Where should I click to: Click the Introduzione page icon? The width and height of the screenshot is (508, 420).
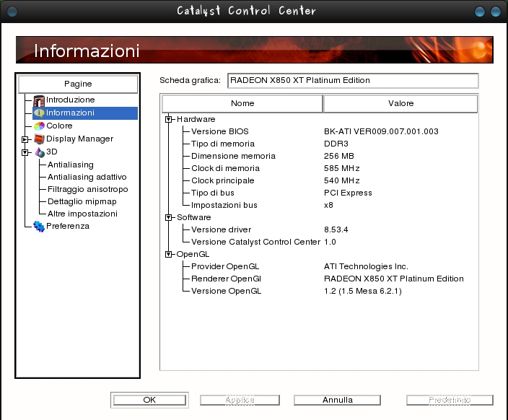[39, 100]
